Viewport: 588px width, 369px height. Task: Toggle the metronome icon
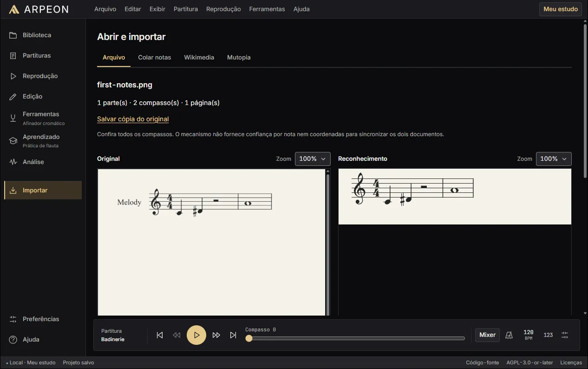[509, 335]
